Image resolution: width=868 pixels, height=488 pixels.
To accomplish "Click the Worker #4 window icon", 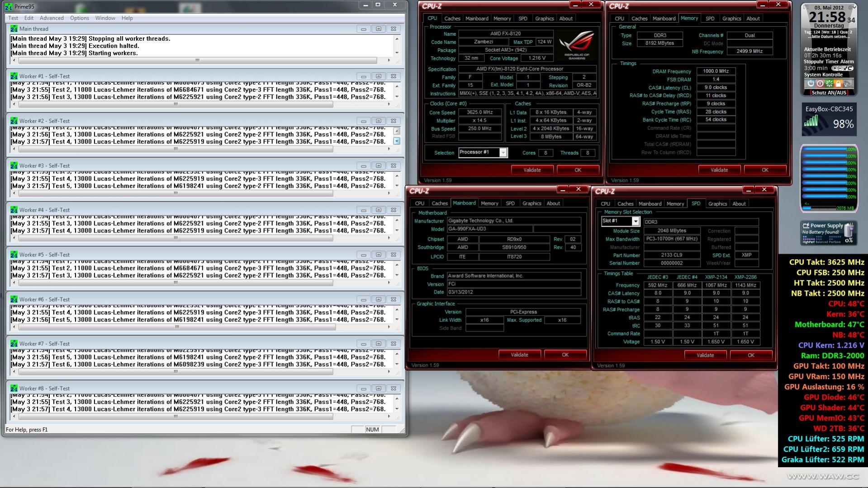I will (x=14, y=210).
